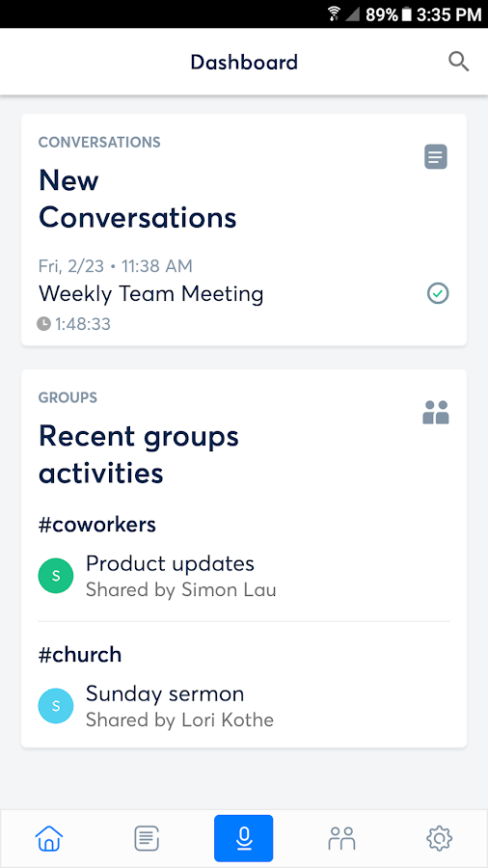Start recording with the blue microphone button
This screenshot has width=488, height=868.
click(x=243, y=838)
